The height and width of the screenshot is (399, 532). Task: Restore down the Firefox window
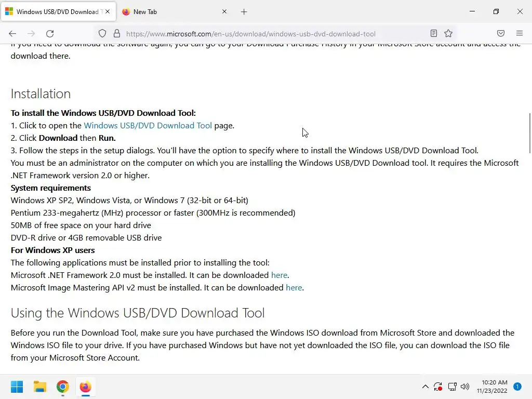[x=496, y=11]
